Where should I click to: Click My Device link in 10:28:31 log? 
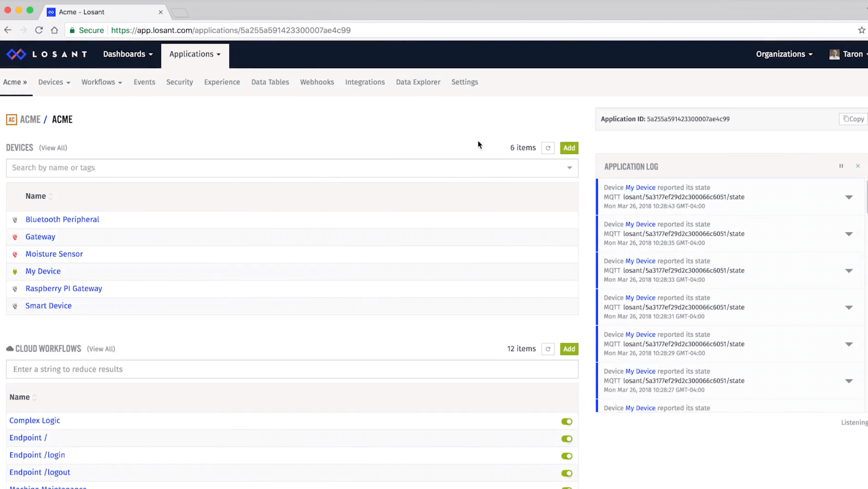click(x=640, y=298)
